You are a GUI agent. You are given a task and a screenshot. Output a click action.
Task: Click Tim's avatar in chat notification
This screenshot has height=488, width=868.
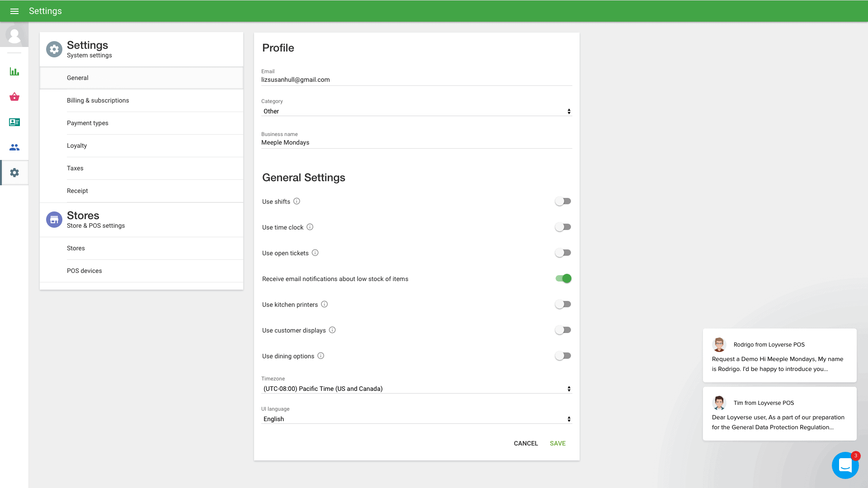[719, 403]
